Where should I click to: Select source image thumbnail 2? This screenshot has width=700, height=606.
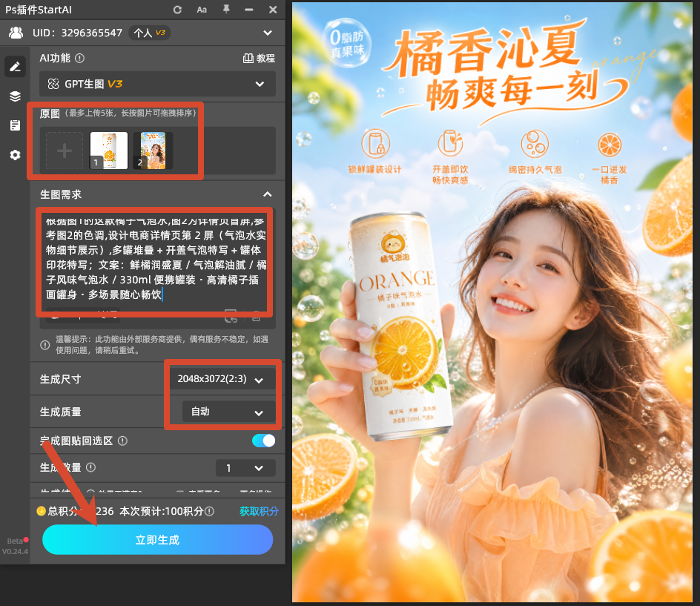tap(153, 151)
